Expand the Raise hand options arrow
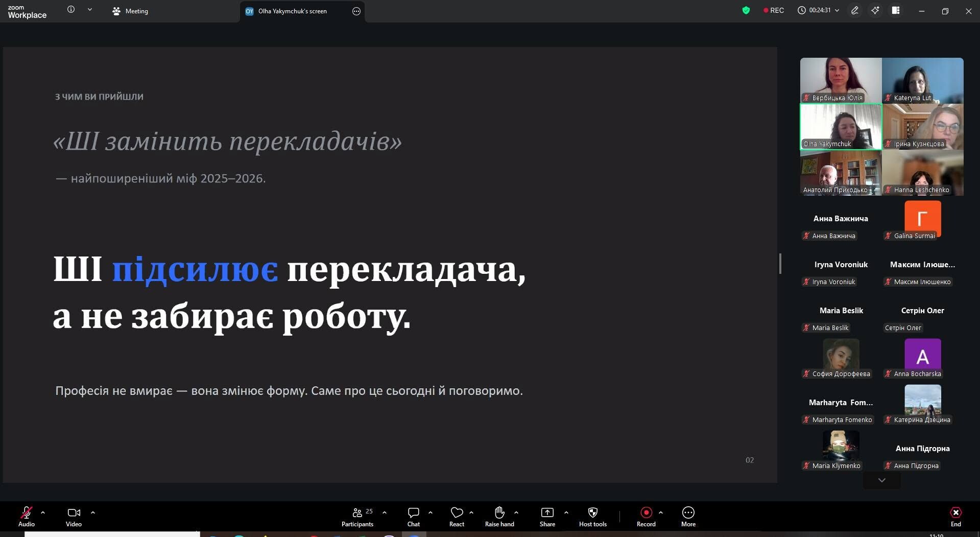980x537 pixels. (516, 512)
